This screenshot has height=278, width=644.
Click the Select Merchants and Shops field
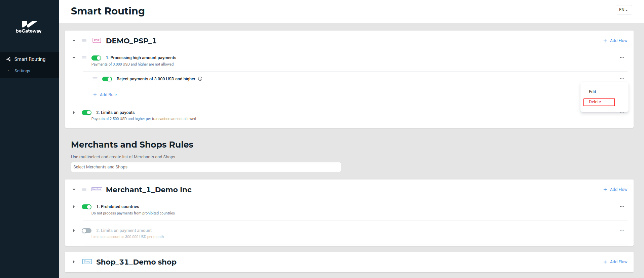pos(206,167)
